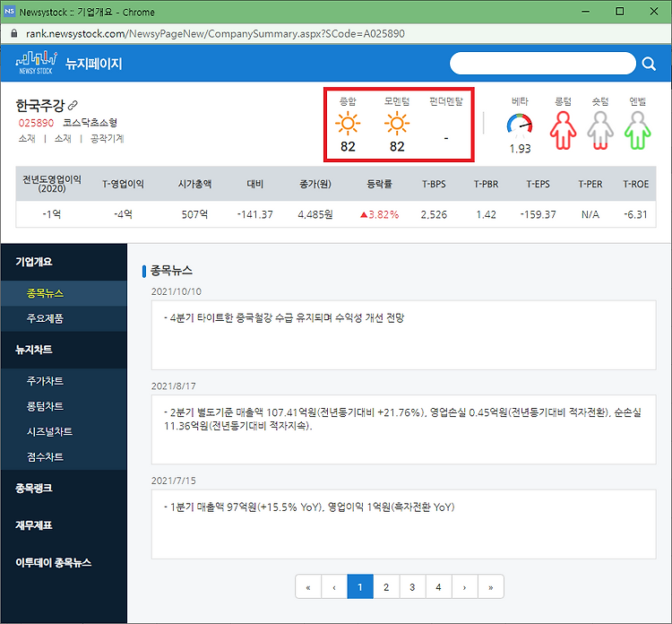The image size is (672, 624).
Task: Click 펀더멘탈 score label
Action: [x=445, y=101]
